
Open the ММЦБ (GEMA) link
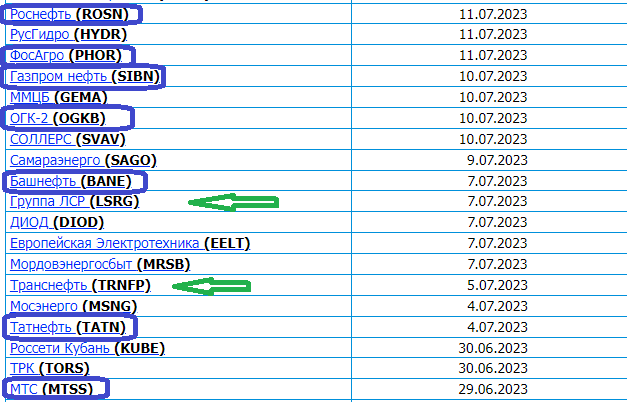(x=59, y=98)
